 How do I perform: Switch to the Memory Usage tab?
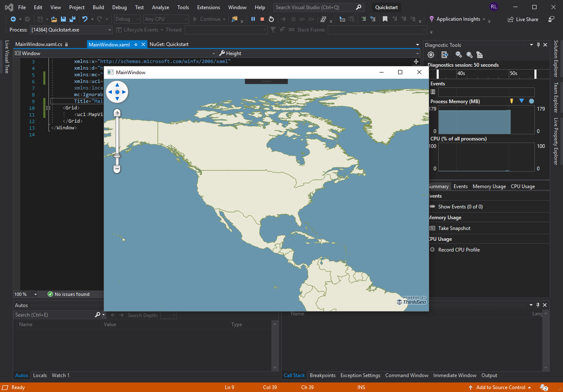click(x=489, y=186)
